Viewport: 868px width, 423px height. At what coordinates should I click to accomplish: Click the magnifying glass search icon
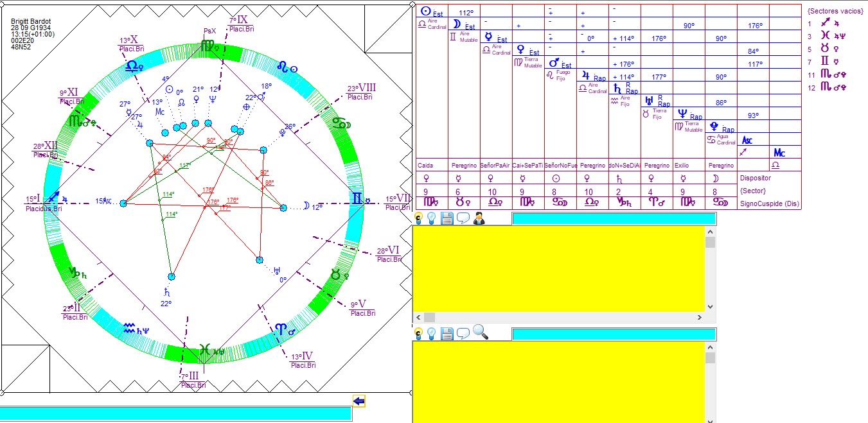click(x=480, y=332)
